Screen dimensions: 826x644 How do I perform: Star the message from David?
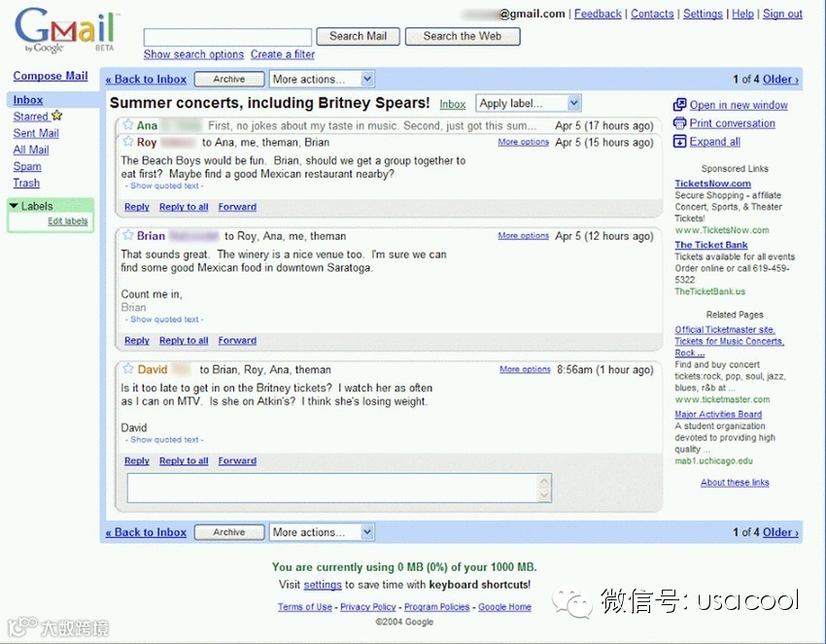127,368
